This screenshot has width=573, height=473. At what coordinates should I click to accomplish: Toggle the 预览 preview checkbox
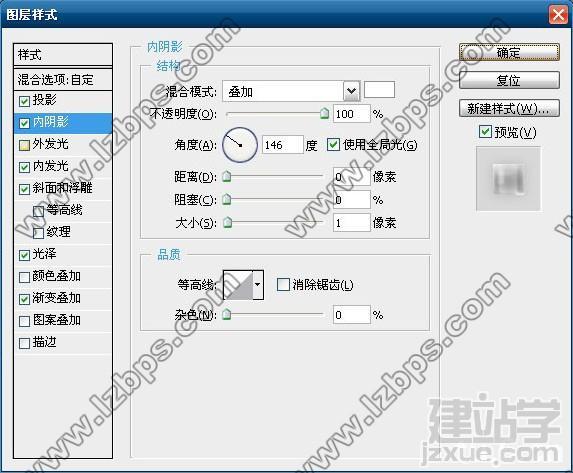click(x=485, y=132)
